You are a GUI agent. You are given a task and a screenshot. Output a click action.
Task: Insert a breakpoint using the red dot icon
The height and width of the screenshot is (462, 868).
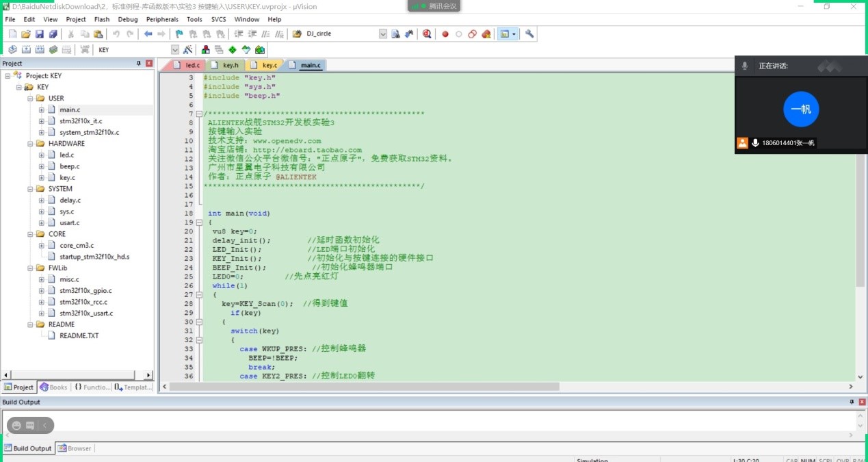pos(445,34)
